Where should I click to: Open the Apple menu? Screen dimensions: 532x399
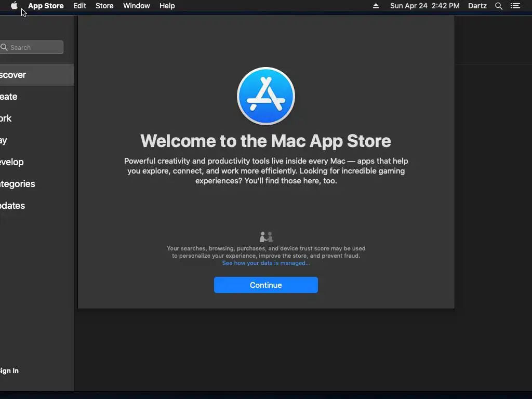[x=14, y=6]
